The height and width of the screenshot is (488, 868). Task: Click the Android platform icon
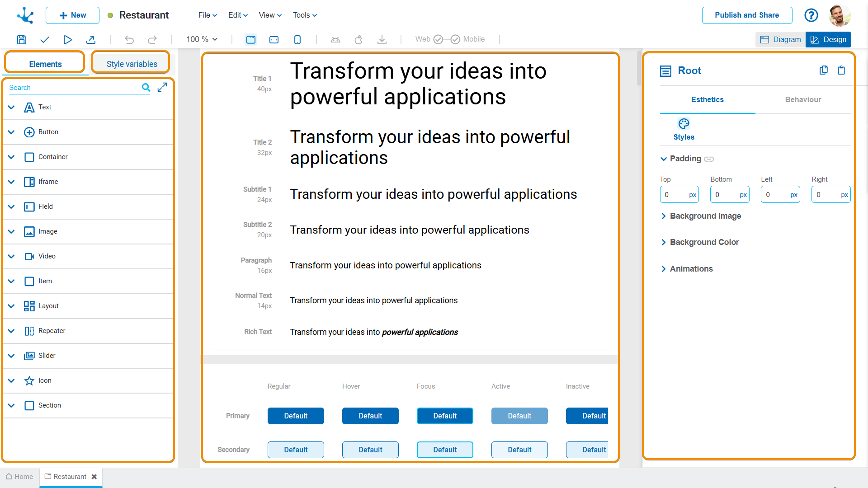tap(335, 40)
